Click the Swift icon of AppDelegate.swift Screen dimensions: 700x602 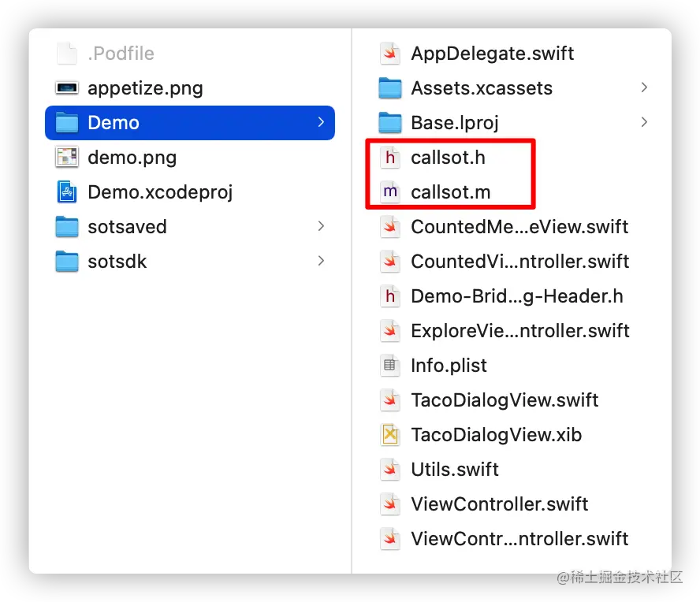[390, 54]
